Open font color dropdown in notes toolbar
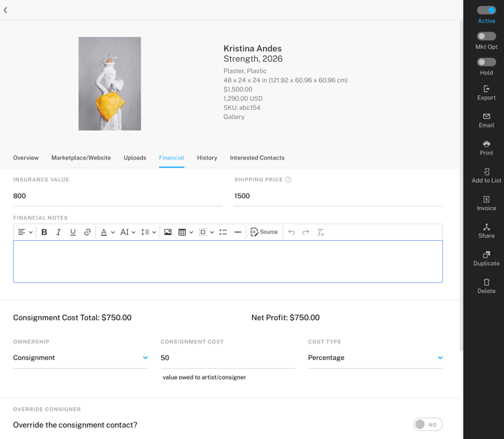504x439 pixels. [108, 232]
